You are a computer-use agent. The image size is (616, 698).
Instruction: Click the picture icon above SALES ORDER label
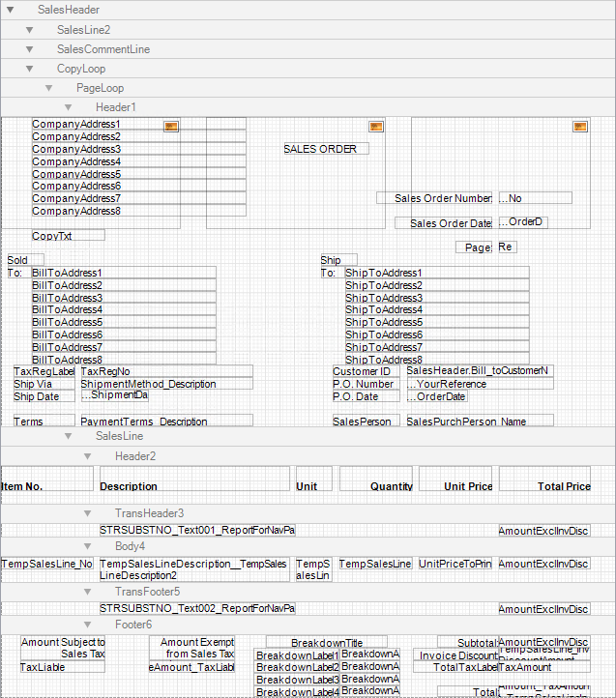377,127
